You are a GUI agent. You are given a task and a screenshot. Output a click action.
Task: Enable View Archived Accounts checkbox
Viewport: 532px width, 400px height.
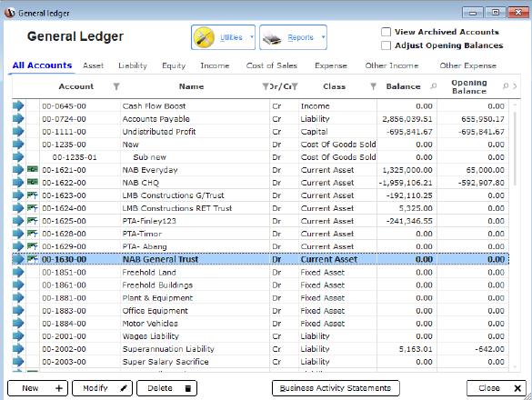pyautogui.click(x=386, y=32)
